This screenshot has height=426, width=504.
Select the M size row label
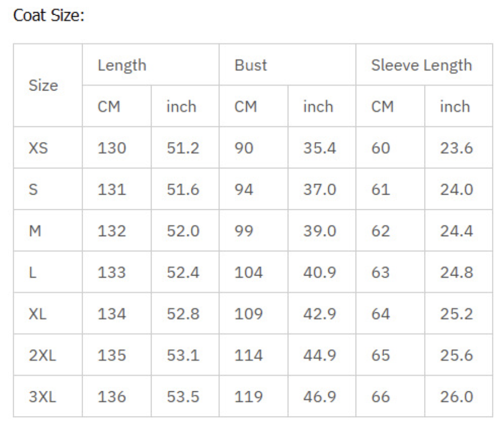[x=34, y=231]
